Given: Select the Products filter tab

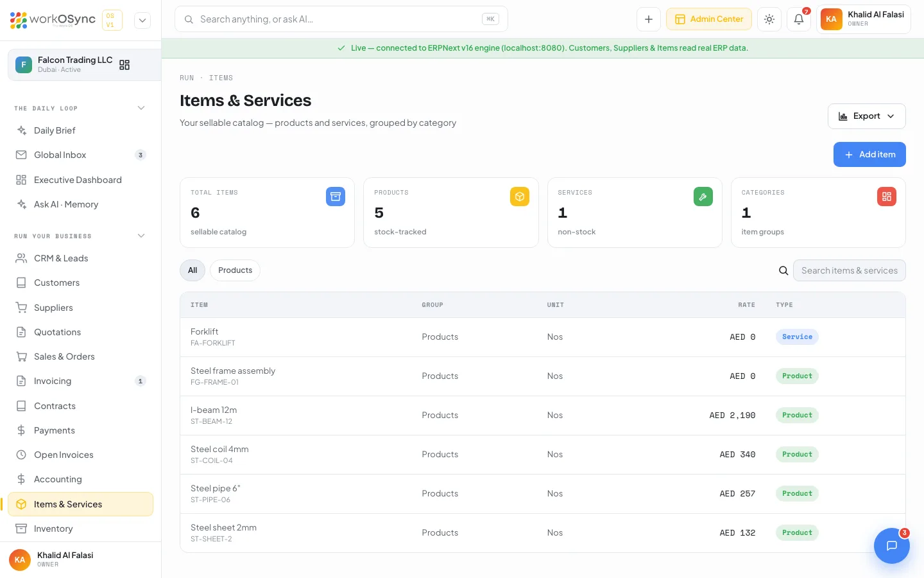Looking at the screenshot, I should [235, 270].
